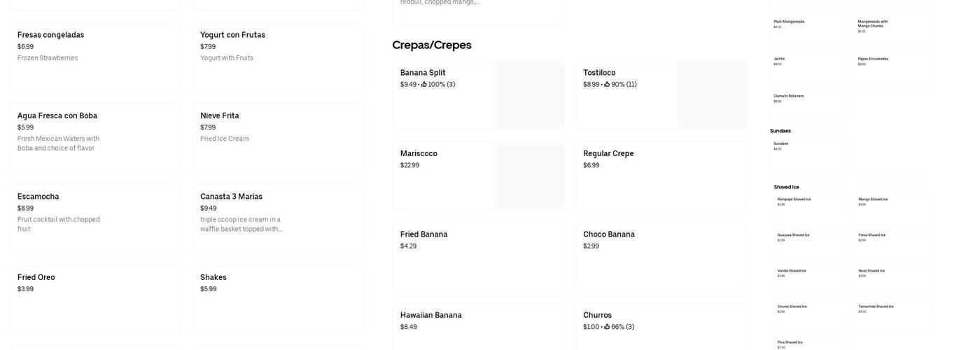Screen dimensions: 980x350
Task: Click thumbs-up rating icon on Churros
Action: tap(607, 327)
